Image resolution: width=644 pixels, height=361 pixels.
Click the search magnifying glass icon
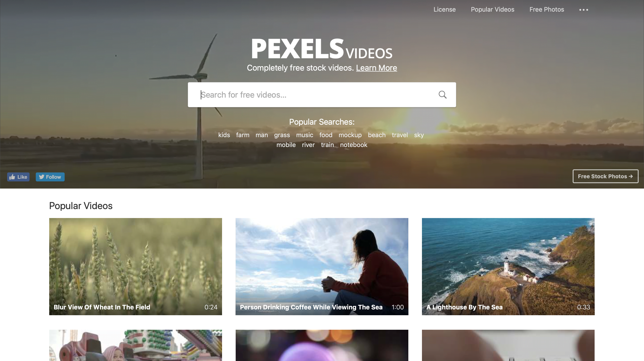click(442, 94)
